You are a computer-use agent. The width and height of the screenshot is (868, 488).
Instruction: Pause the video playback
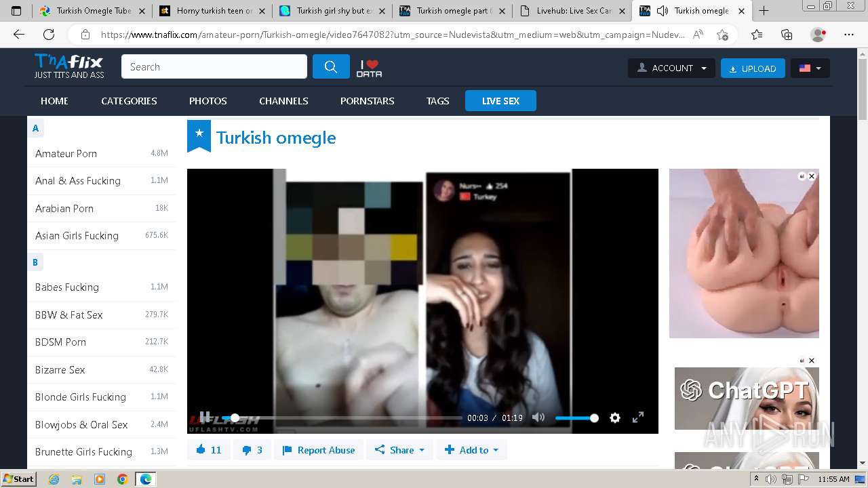click(x=205, y=418)
